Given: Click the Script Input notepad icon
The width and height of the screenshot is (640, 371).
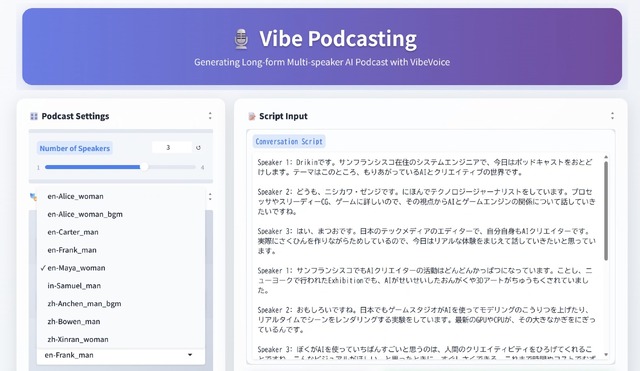Looking at the screenshot, I should coord(252,116).
